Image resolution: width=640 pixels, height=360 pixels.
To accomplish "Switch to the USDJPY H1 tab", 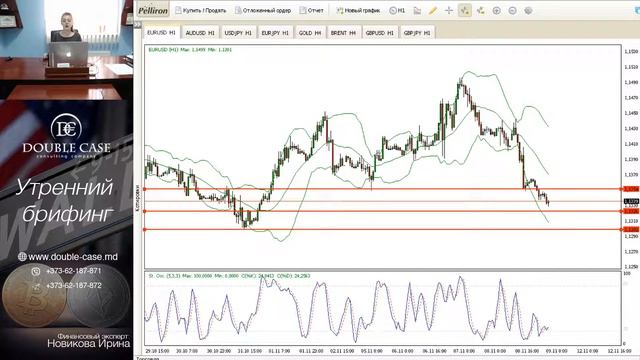I will [238, 33].
